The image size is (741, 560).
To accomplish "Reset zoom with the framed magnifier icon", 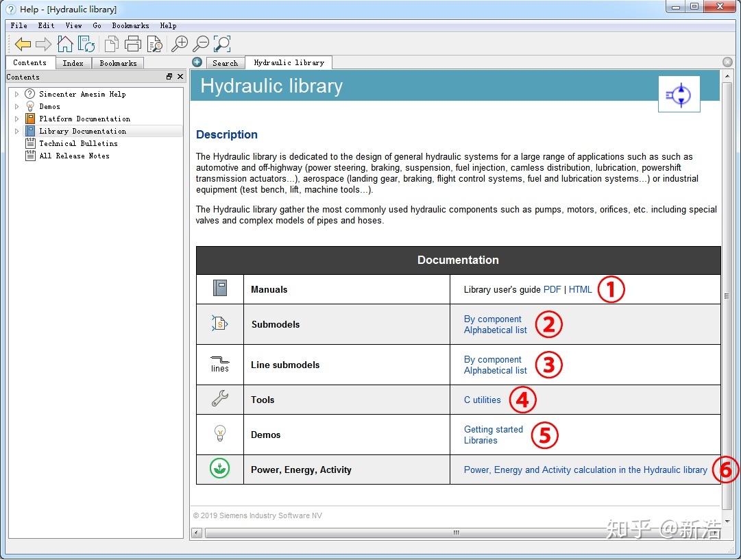I will 222,44.
